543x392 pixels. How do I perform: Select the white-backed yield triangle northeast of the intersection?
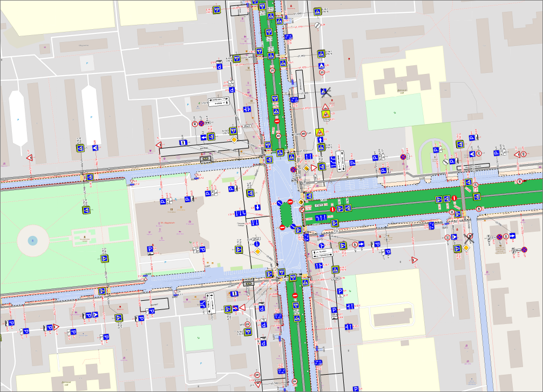(x=314, y=167)
